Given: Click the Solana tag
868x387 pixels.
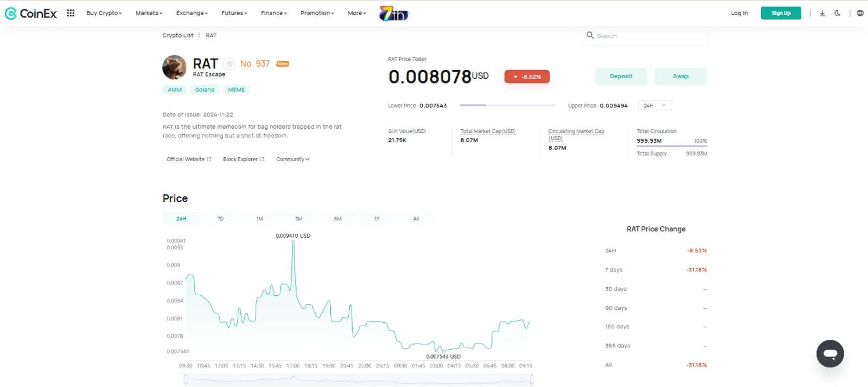Looking at the screenshot, I should pyautogui.click(x=205, y=90).
